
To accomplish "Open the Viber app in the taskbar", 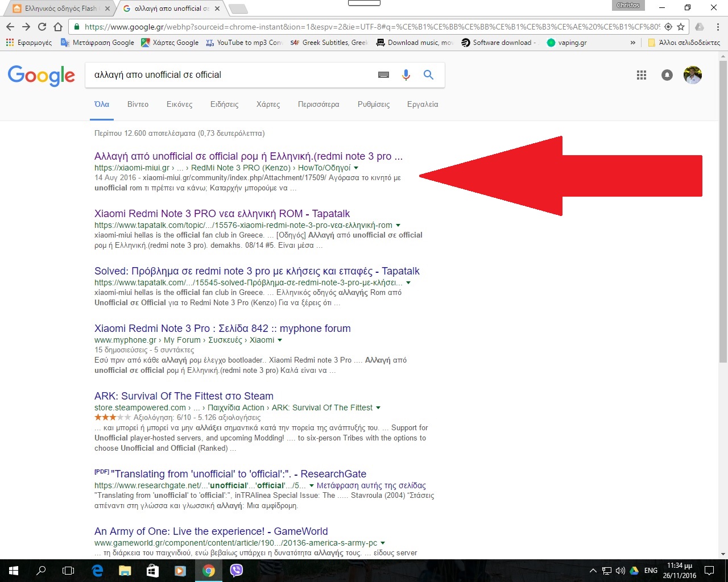I will coord(236,571).
